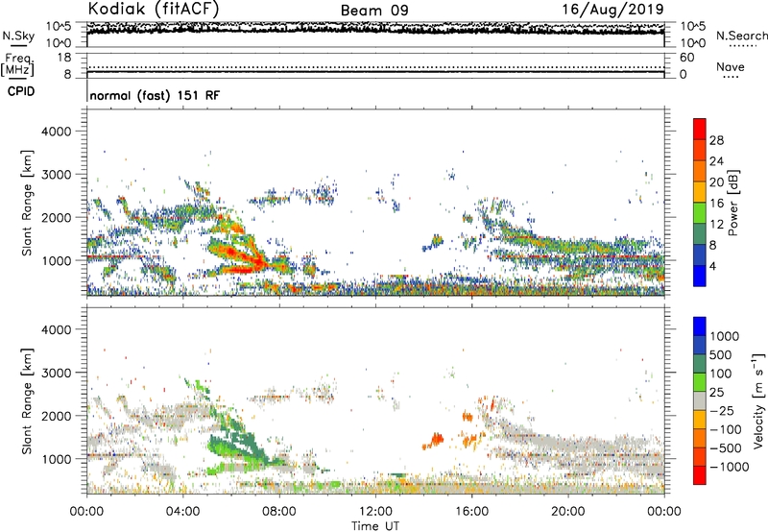
Task: Click the "04:00" time axis label
Action: 183,512
